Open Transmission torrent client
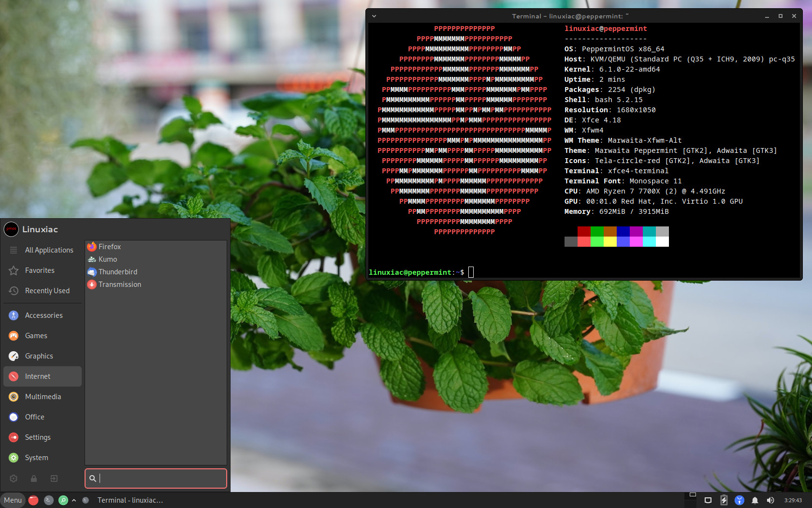 [156, 284]
